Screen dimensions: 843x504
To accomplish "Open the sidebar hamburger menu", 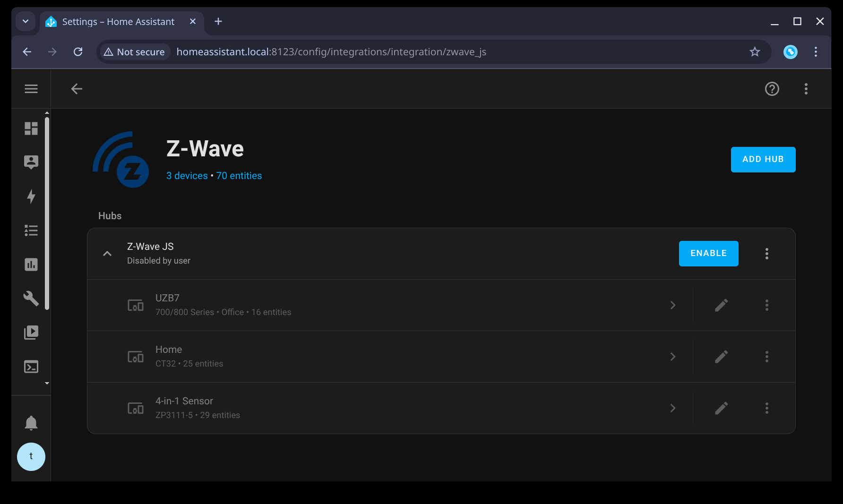I will point(31,89).
